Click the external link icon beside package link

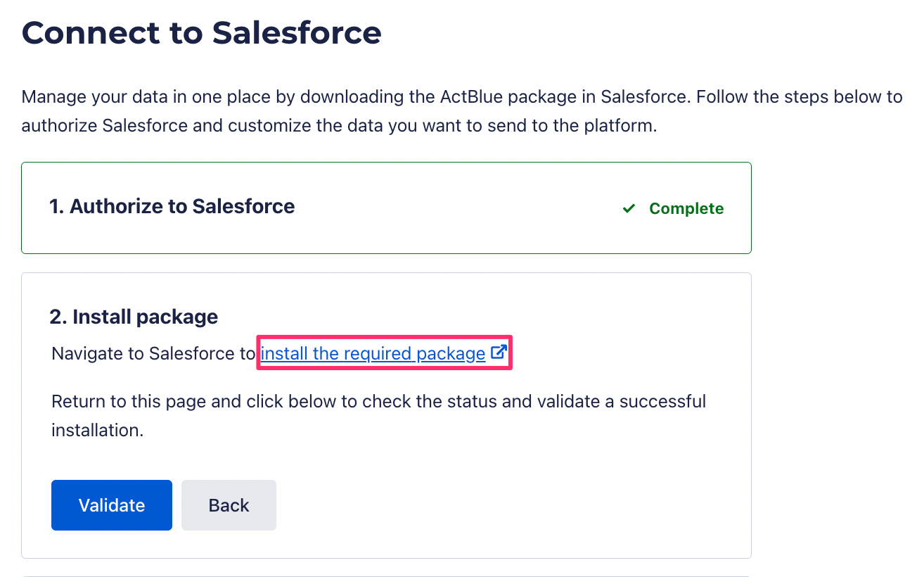pyautogui.click(x=499, y=353)
